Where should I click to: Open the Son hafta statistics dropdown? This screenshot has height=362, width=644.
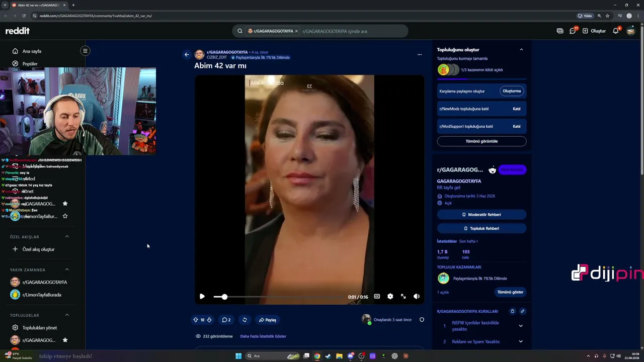(468, 241)
